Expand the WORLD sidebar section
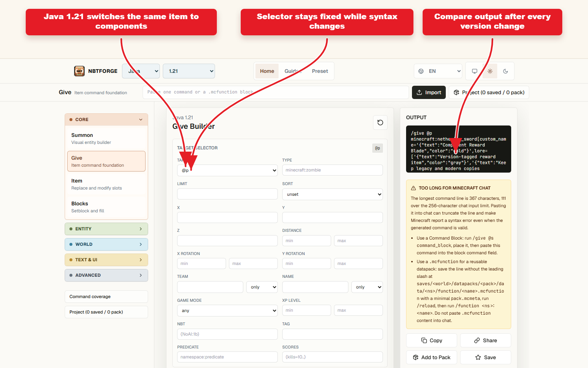This screenshot has height=368, width=588. pyautogui.click(x=107, y=244)
